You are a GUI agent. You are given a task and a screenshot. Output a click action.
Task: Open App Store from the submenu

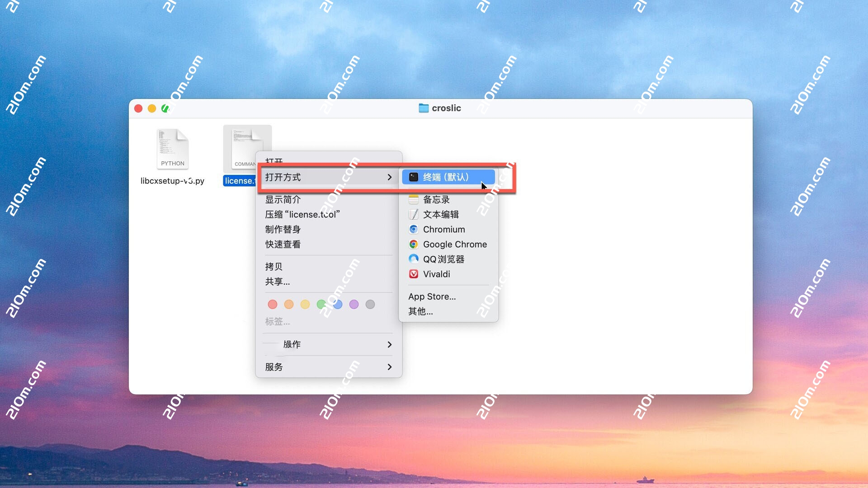[x=431, y=296]
